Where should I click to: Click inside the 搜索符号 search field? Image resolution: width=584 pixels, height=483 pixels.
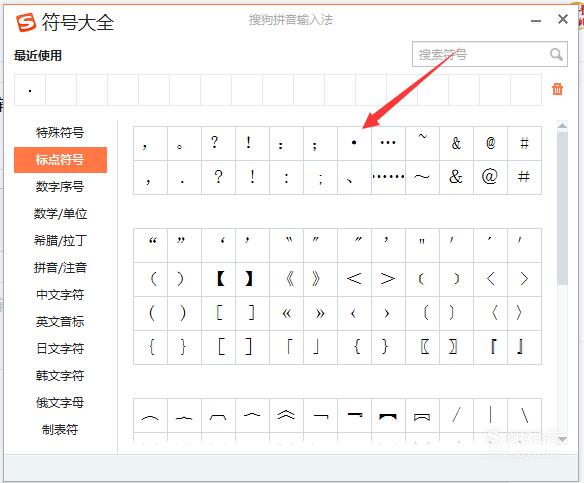tap(490, 54)
